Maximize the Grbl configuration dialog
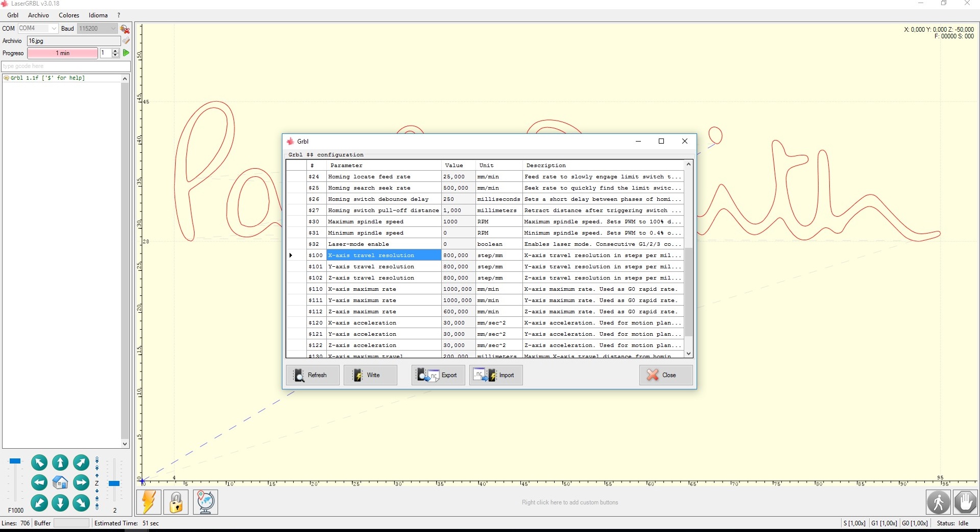 (x=661, y=142)
